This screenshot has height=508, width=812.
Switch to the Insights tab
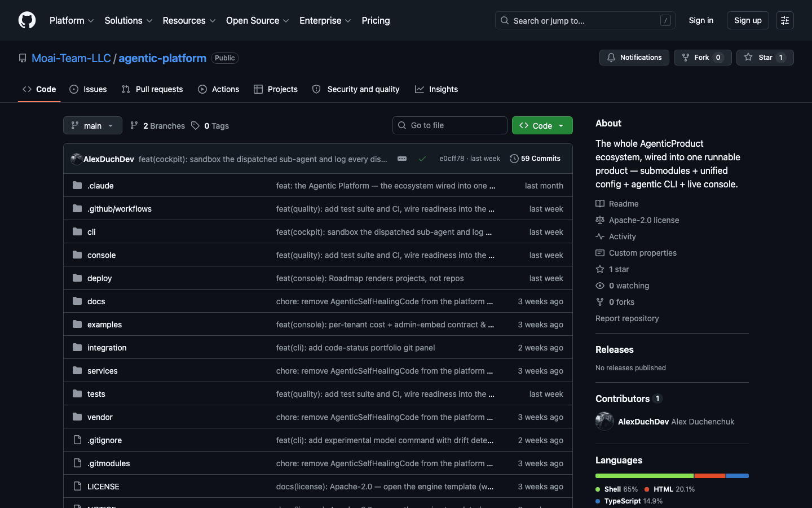pos(436,89)
